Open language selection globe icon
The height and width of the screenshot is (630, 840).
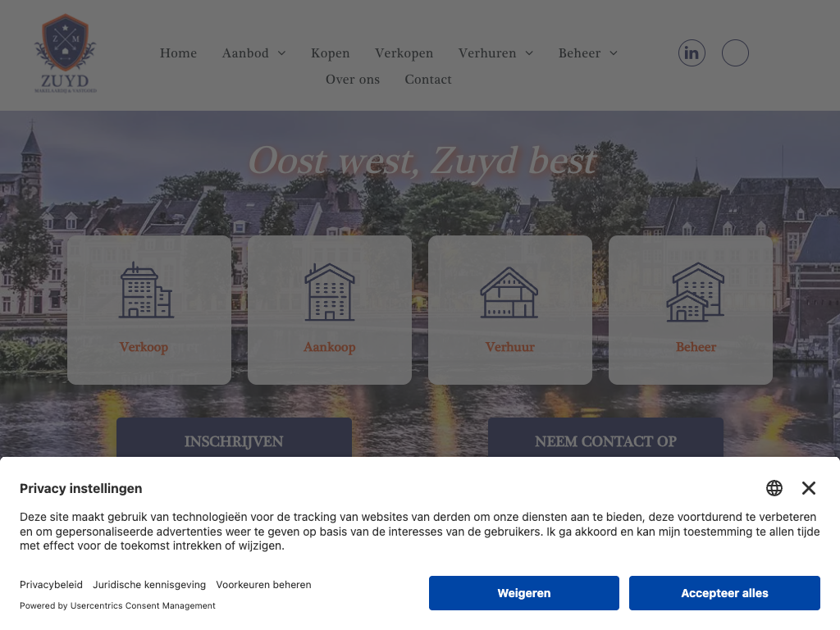click(x=774, y=488)
